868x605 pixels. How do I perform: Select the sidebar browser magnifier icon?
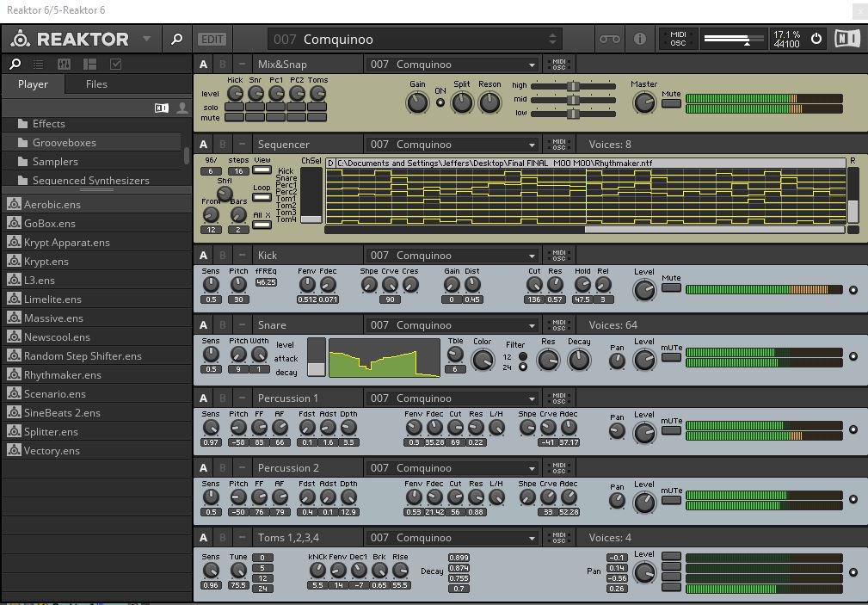(15, 65)
